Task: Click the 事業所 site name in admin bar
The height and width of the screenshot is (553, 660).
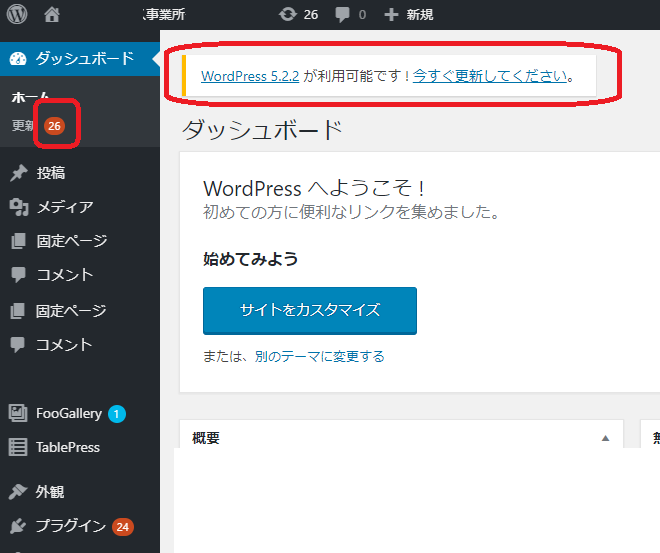Action: (x=164, y=15)
